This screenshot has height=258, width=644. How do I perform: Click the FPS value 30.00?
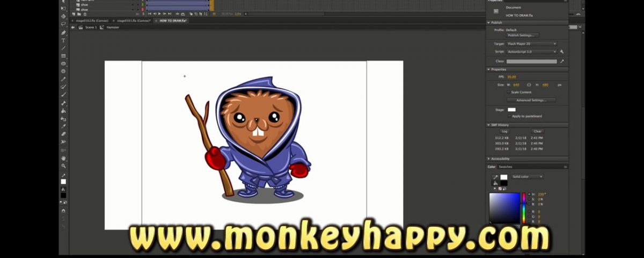[x=512, y=77]
